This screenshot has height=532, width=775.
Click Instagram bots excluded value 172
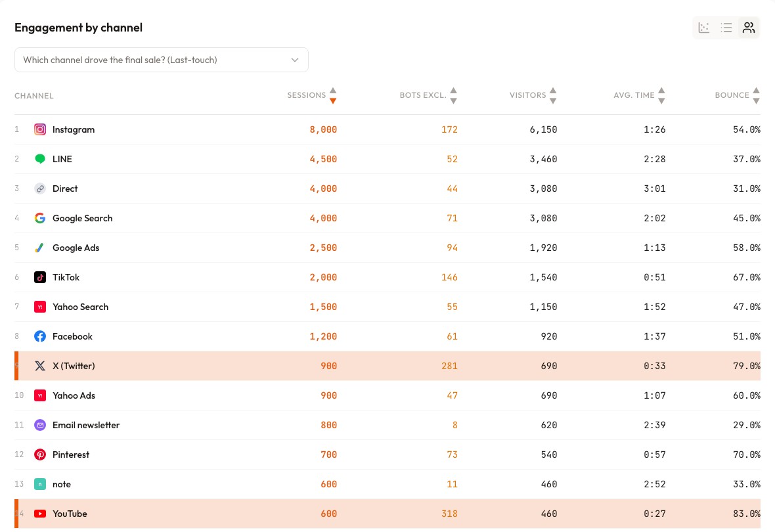point(449,129)
